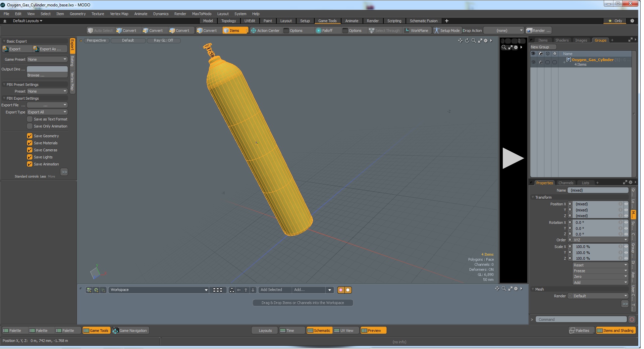Open Game Preset dropdown
The image size is (644, 349).
[47, 59]
